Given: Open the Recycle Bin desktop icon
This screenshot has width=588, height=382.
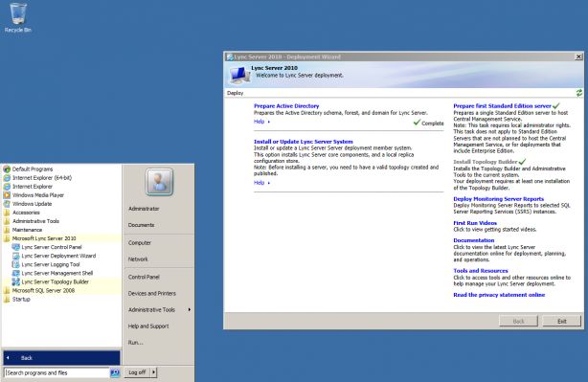Looking at the screenshot, I should click(x=17, y=17).
